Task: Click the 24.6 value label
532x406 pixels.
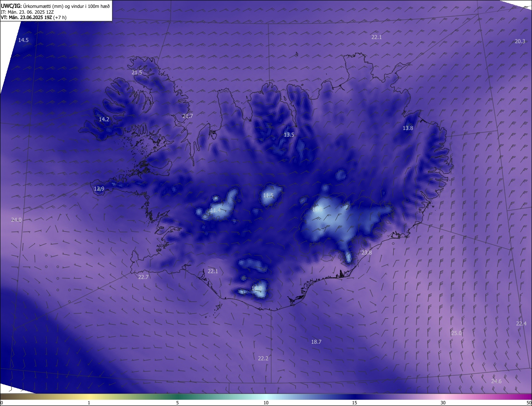Action: click(x=496, y=381)
